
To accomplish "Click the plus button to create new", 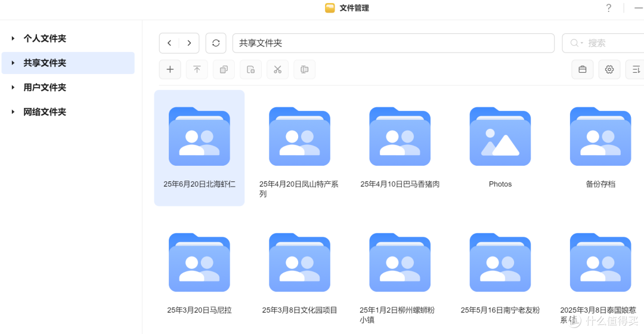I will point(170,69).
